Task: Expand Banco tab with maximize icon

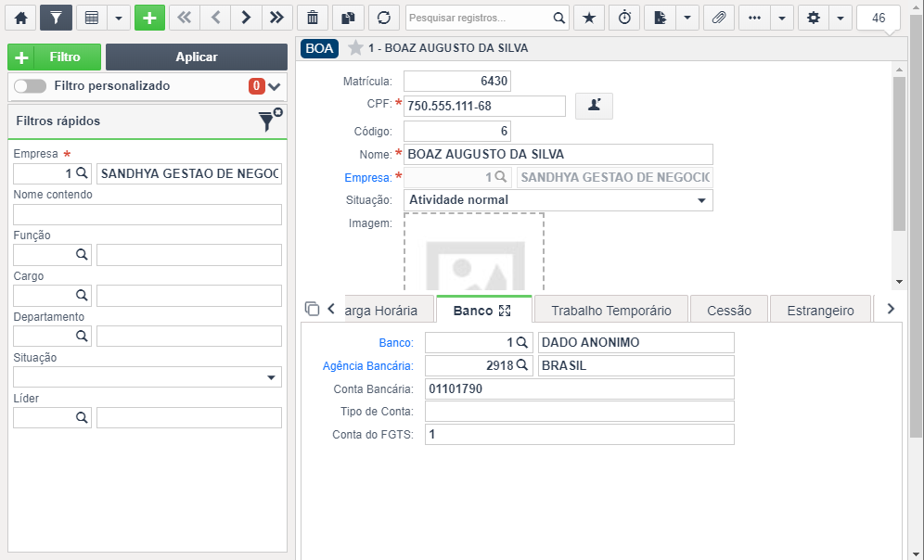Action: click(x=505, y=311)
